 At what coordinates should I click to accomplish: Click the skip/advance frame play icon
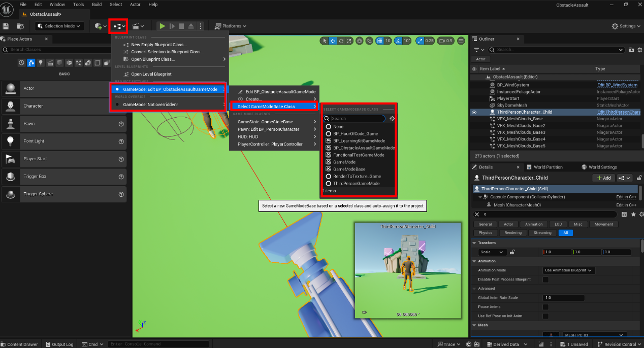coord(172,26)
